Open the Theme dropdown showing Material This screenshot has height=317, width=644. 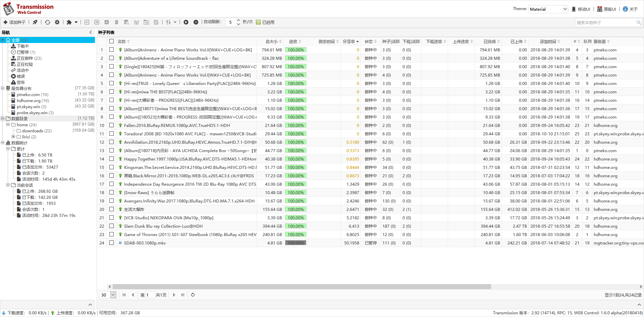548,9
